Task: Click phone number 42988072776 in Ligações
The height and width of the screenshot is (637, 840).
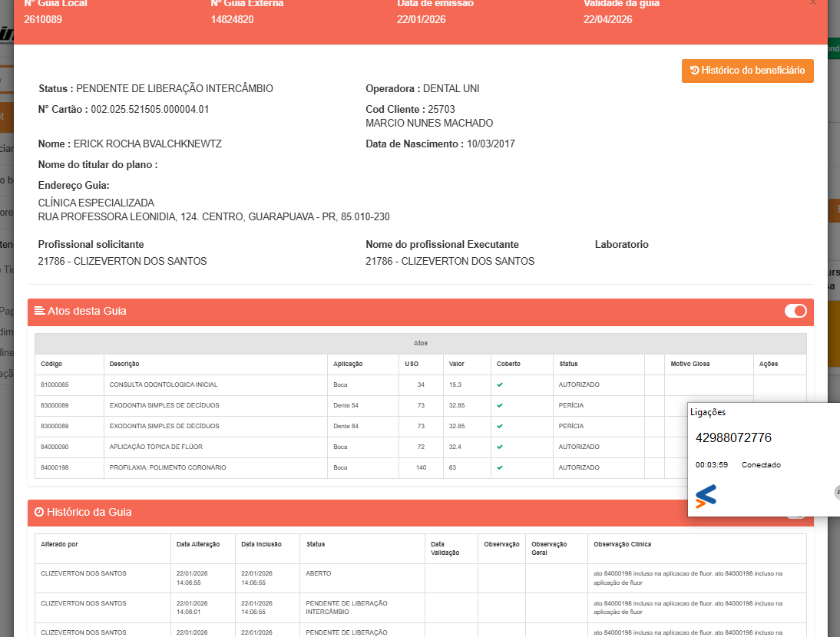Action: 733,438
